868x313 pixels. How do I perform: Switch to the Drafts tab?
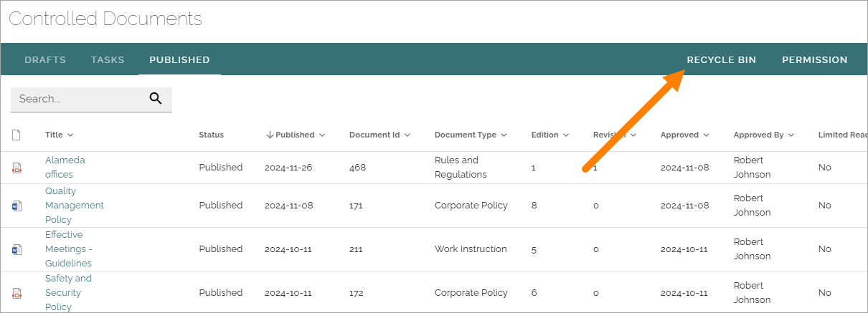[45, 60]
